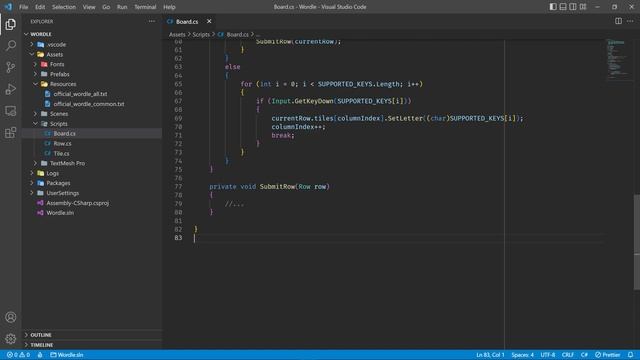Click Assets in the breadcrumb path
The image size is (640, 360).
pyautogui.click(x=177, y=35)
